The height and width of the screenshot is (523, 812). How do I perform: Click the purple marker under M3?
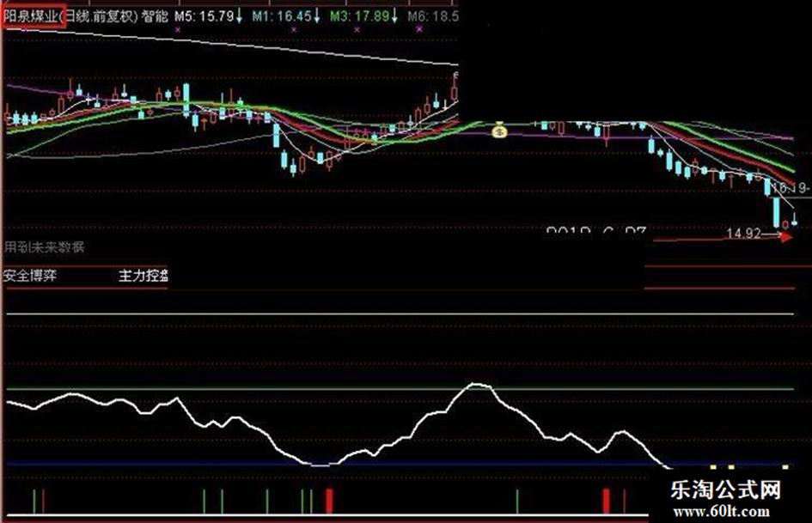pyautogui.click(x=357, y=30)
